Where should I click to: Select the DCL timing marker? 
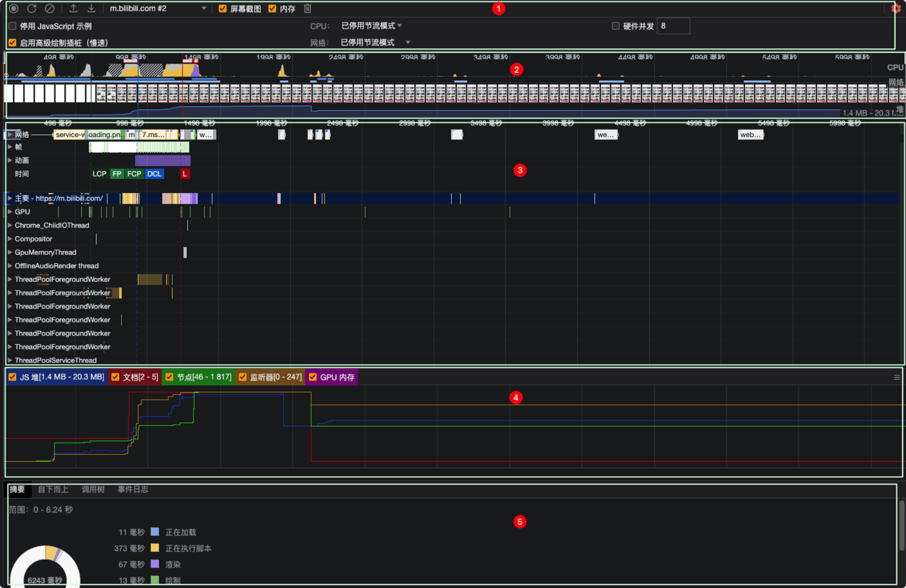pyautogui.click(x=154, y=174)
